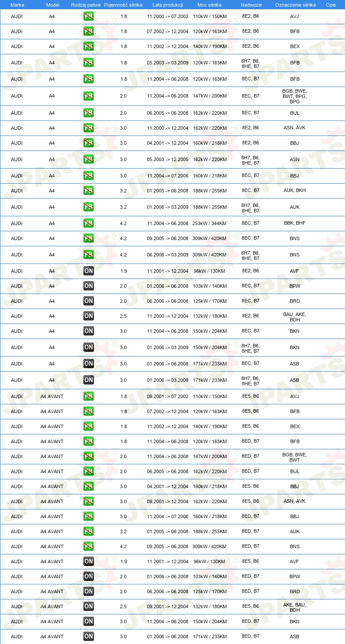Click diesel ON icon in A4 AVANT ASB row

point(89,636)
